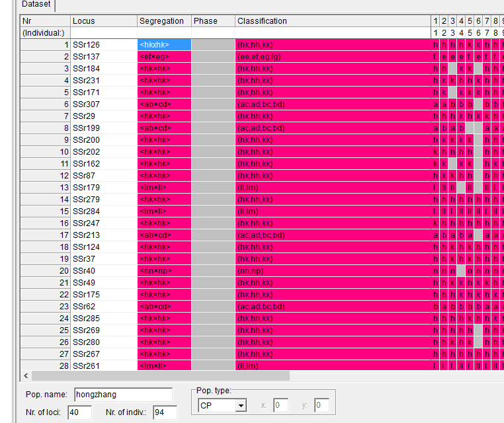Click the horizontal scrollbar thumb
Image resolution: width=504 pixels, height=423 pixels.
click(x=161, y=375)
